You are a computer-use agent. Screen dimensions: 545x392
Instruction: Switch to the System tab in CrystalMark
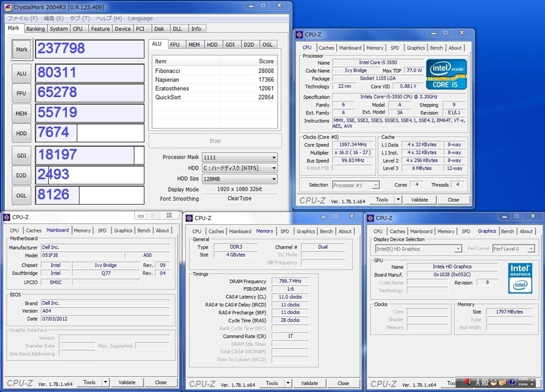pos(59,29)
